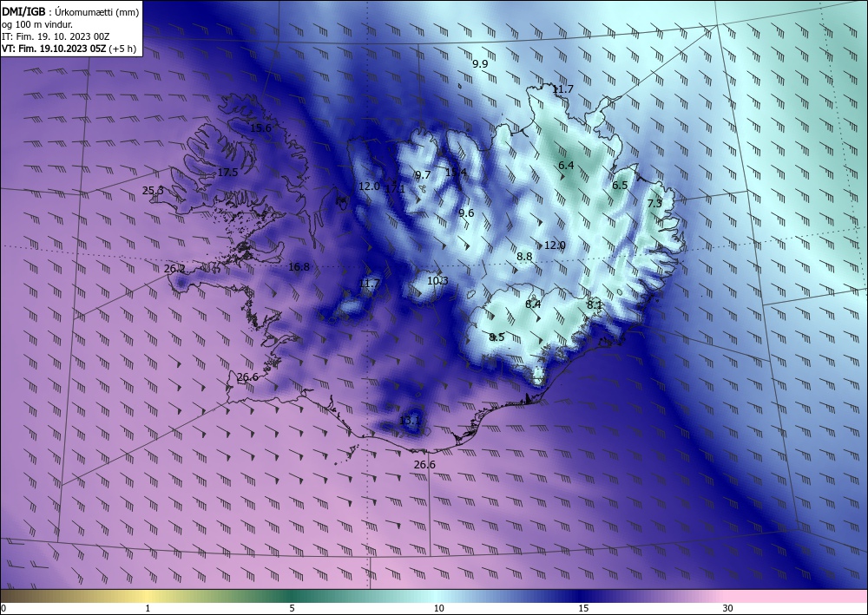Screen dimensions: 868x615
Task: Click the "5" label on the color scale
Action: (292, 608)
